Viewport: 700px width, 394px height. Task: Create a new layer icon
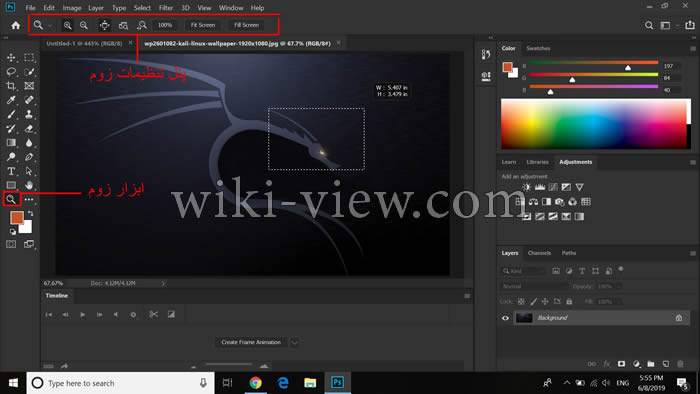click(666, 364)
